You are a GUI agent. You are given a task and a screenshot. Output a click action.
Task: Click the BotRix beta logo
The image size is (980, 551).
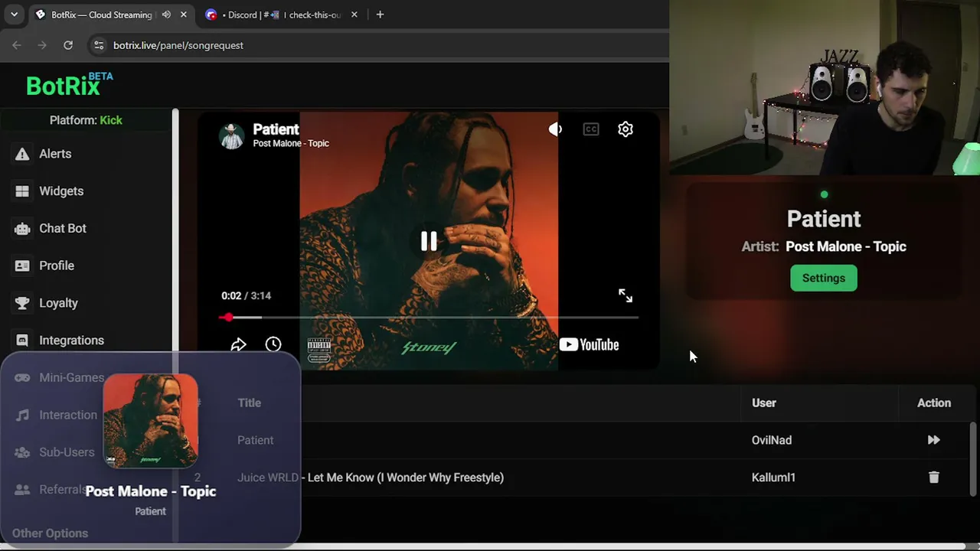point(69,85)
